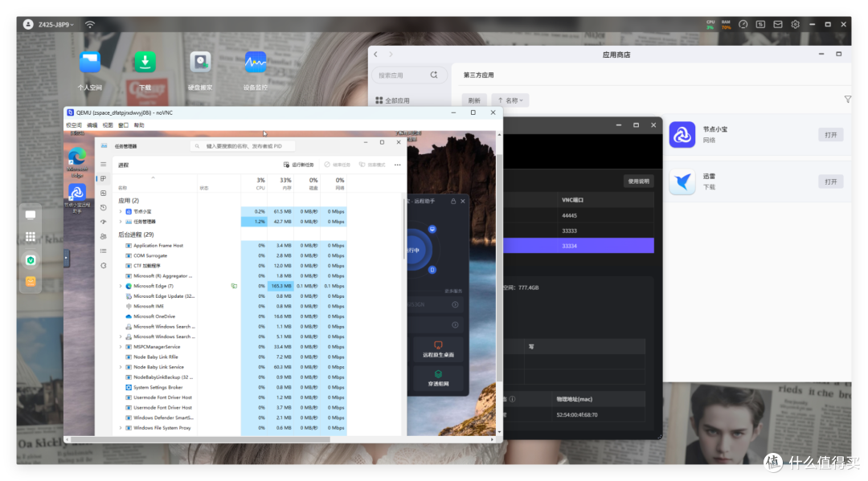Select VNC port row 33333

coord(579,230)
